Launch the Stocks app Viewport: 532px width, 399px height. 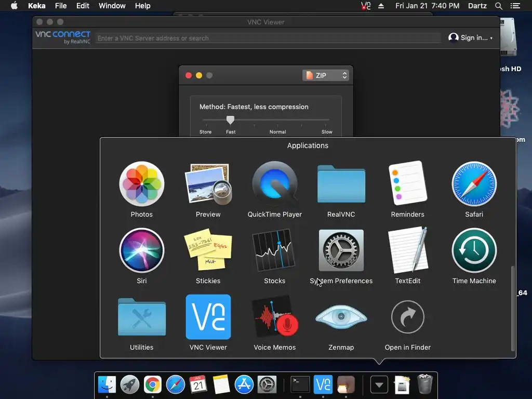pos(274,250)
